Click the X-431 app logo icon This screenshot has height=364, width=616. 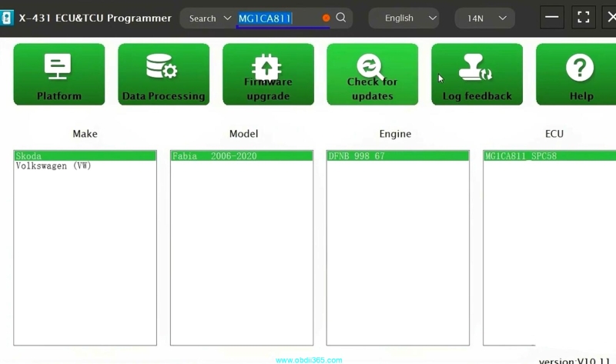7,18
